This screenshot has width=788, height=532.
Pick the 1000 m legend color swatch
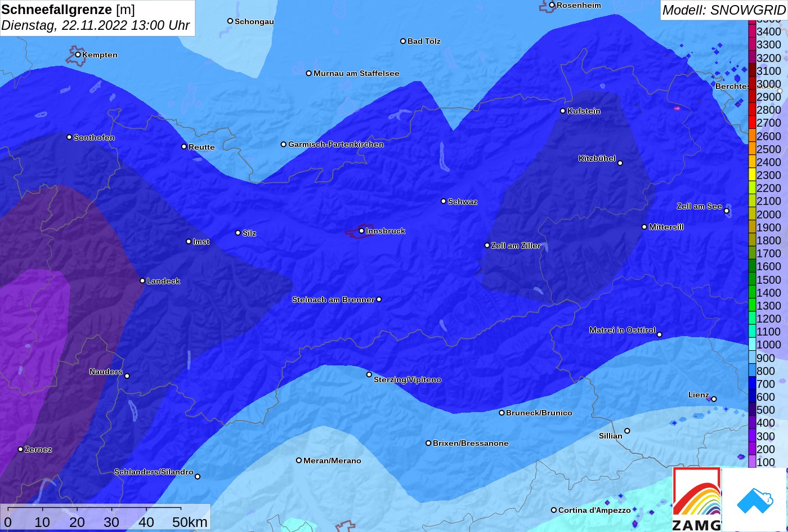(x=752, y=345)
